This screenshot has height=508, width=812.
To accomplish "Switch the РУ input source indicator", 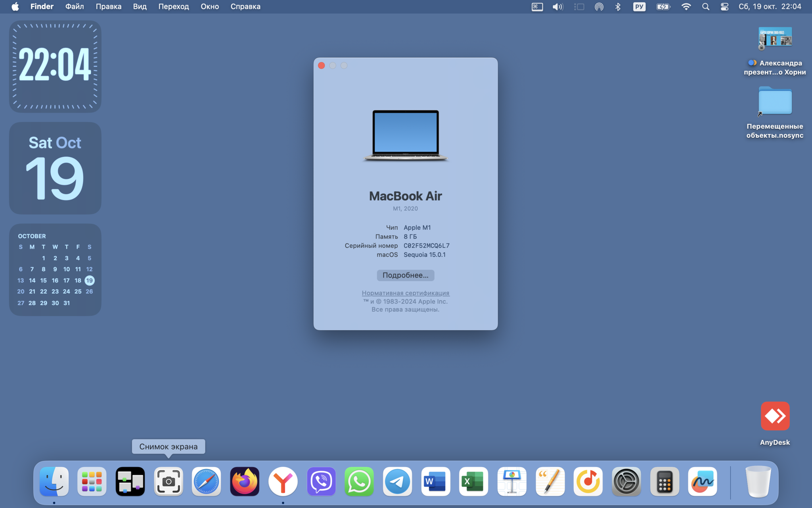I will (639, 7).
